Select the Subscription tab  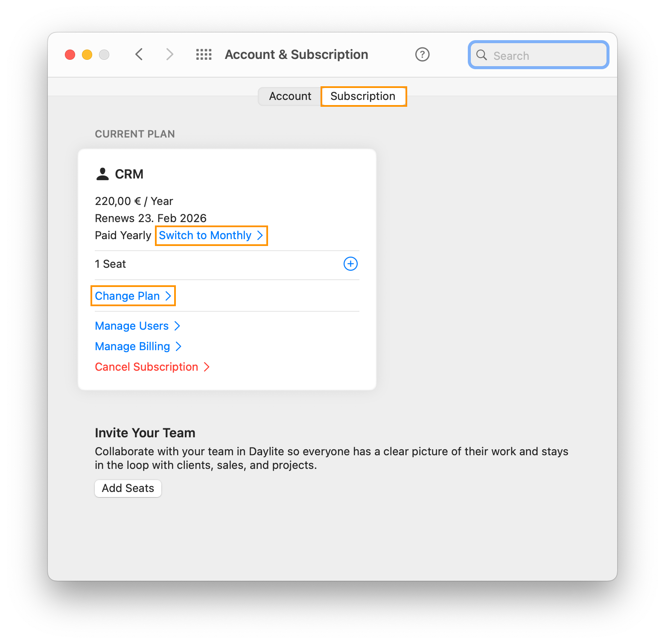pos(363,96)
